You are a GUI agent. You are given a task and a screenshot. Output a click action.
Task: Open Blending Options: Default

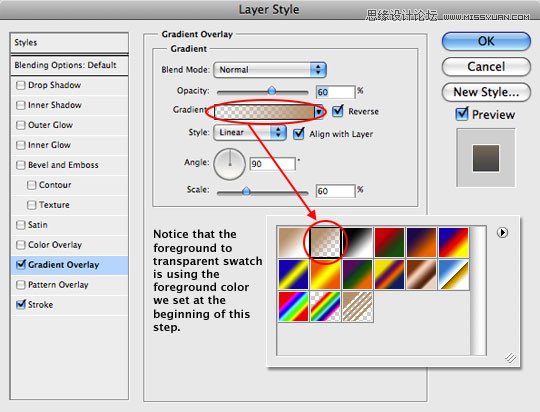click(69, 65)
